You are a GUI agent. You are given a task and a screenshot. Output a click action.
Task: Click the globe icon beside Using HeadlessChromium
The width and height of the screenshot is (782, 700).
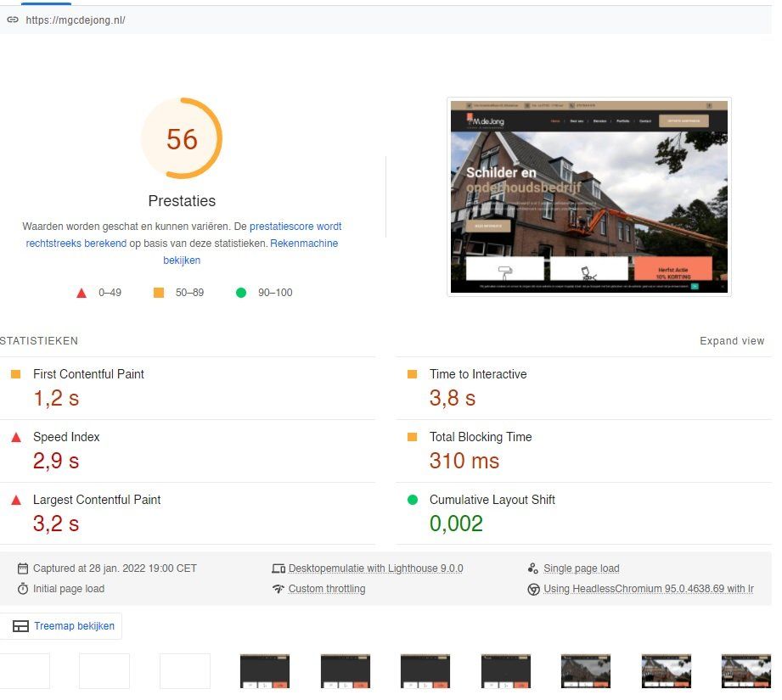coord(533,588)
